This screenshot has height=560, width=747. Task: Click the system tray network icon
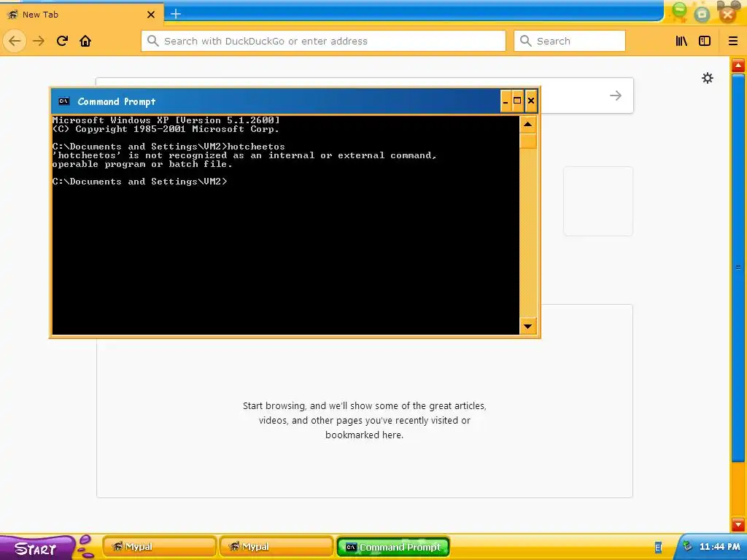687,546
